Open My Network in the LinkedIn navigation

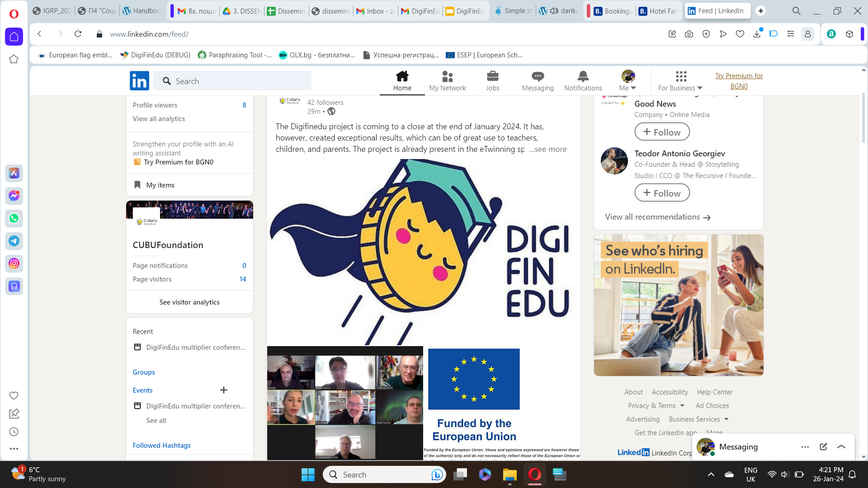pyautogui.click(x=447, y=81)
